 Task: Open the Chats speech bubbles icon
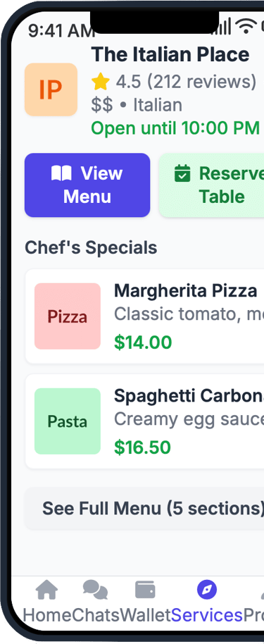(x=95, y=590)
